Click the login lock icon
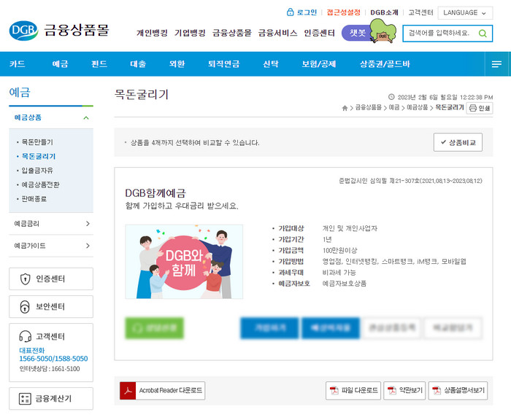 pos(290,12)
